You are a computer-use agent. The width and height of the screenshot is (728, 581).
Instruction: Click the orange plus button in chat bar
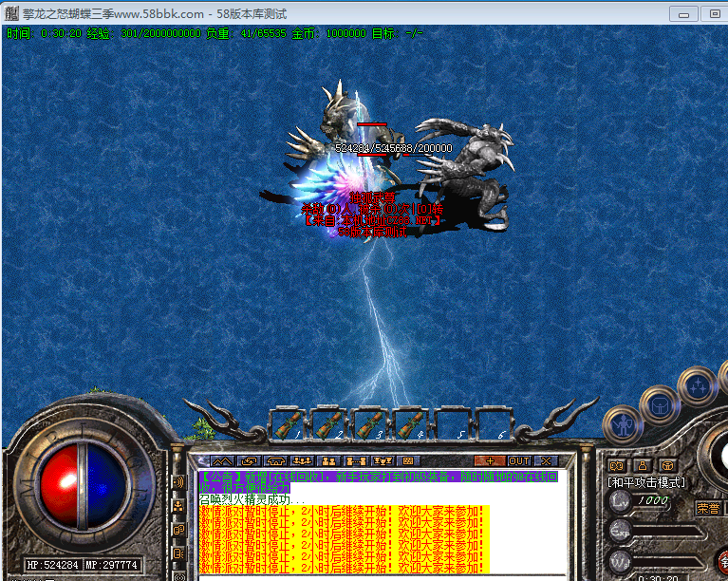tap(490, 461)
